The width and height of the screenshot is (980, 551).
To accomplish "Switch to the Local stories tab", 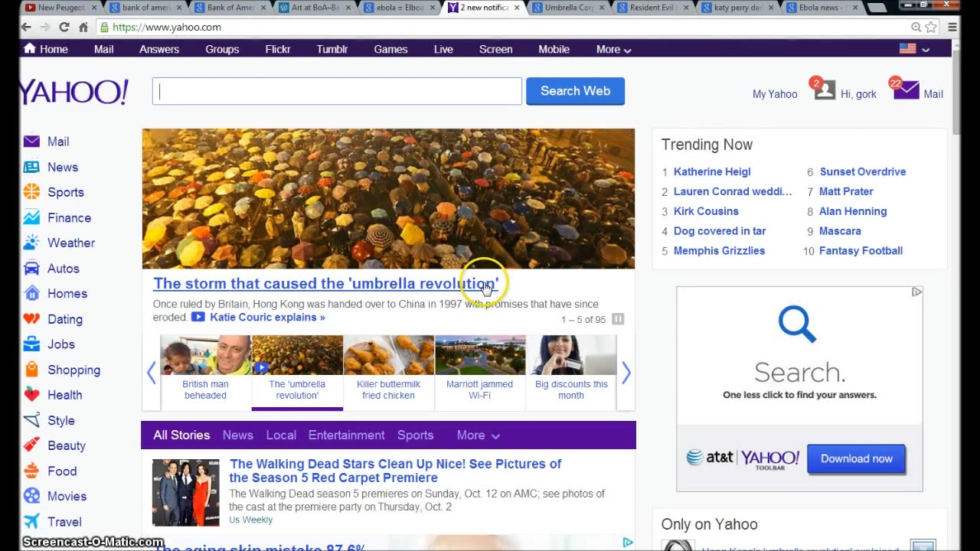I will (281, 435).
